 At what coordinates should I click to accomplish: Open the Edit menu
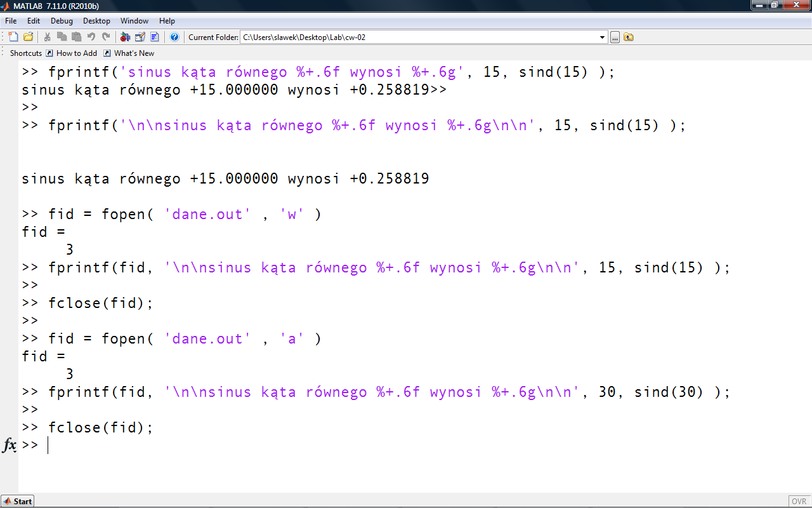pos(34,21)
